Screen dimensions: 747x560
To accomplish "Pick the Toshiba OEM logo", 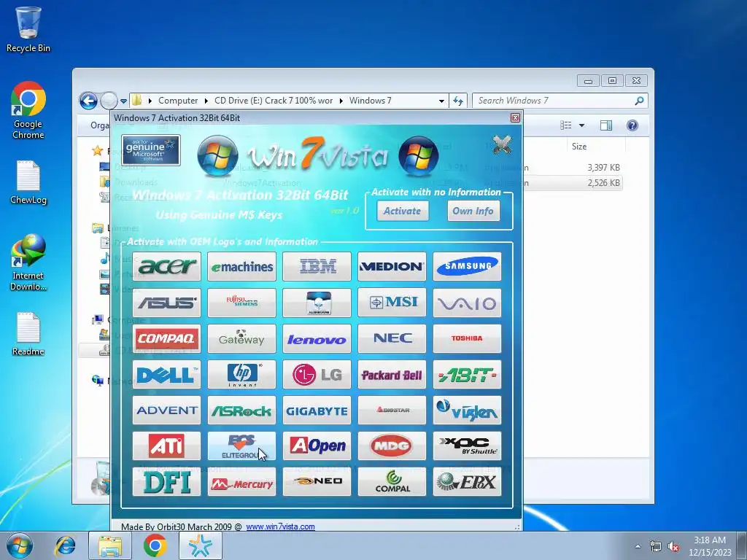I will 468,338.
